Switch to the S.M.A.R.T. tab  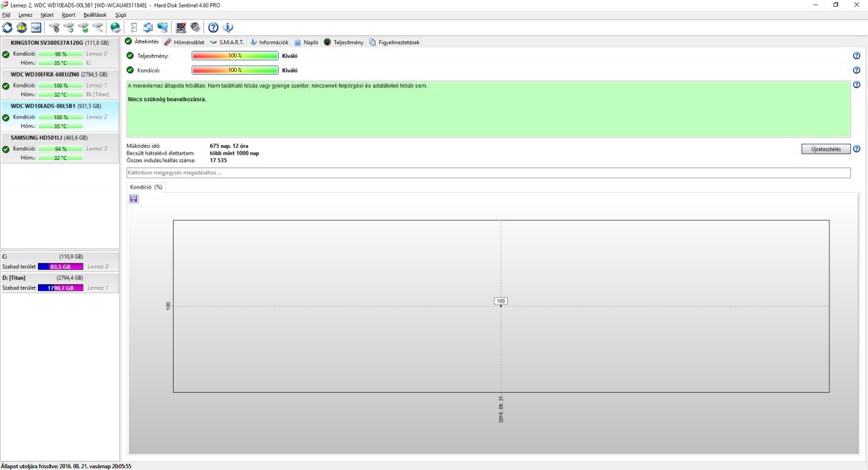coord(227,42)
